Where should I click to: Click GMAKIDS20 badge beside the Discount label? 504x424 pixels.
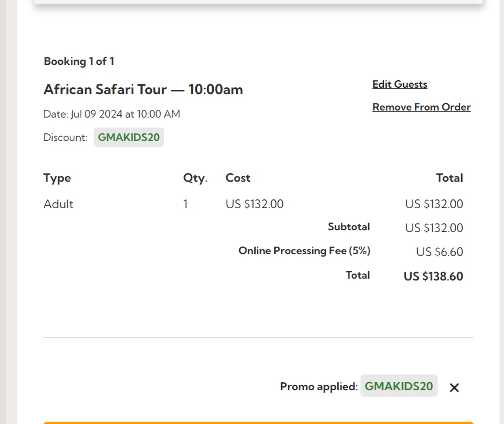click(x=129, y=137)
